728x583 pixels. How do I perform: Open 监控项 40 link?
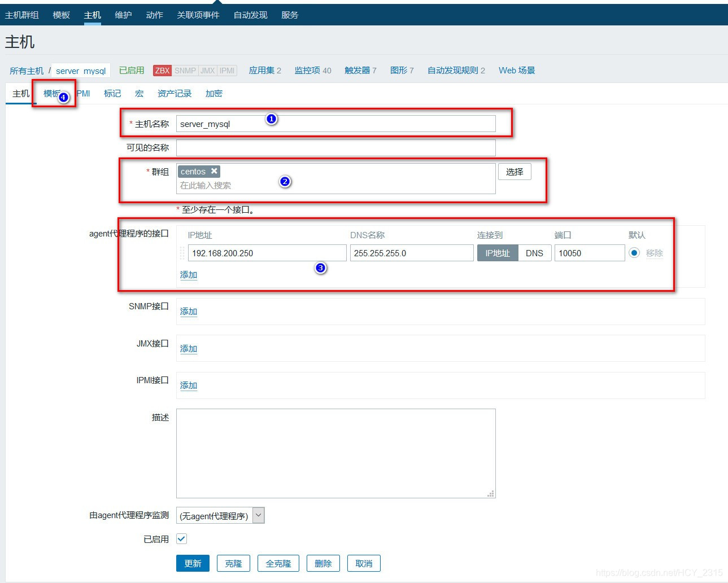pos(313,70)
